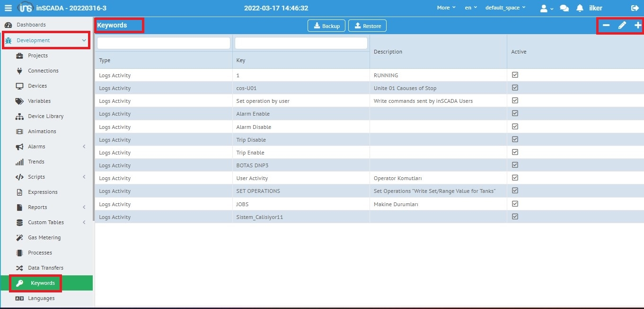
Task: Click the Backup button
Action: [326, 26]
